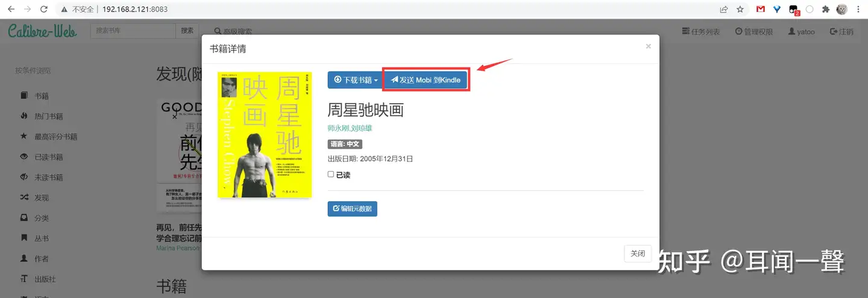Bookmark this page with star icon
The width and height of the screenshot is (868, 298).
click(x=740, y=10)
